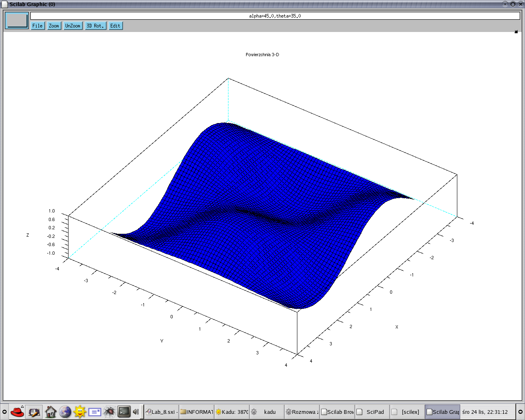Open the spider application launcher
The width and height of the screenshot is (525, 420).
109,411
